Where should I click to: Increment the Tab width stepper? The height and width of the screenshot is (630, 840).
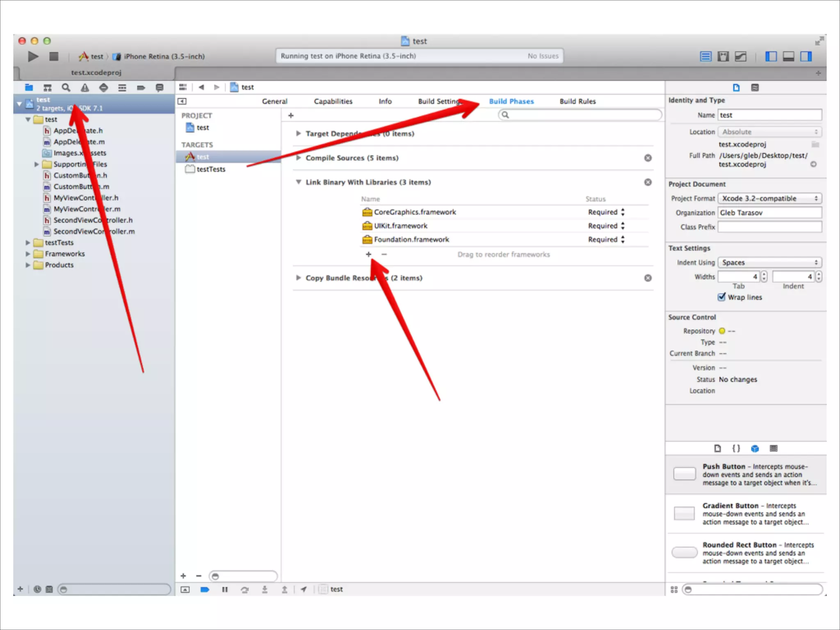(764, 274)
